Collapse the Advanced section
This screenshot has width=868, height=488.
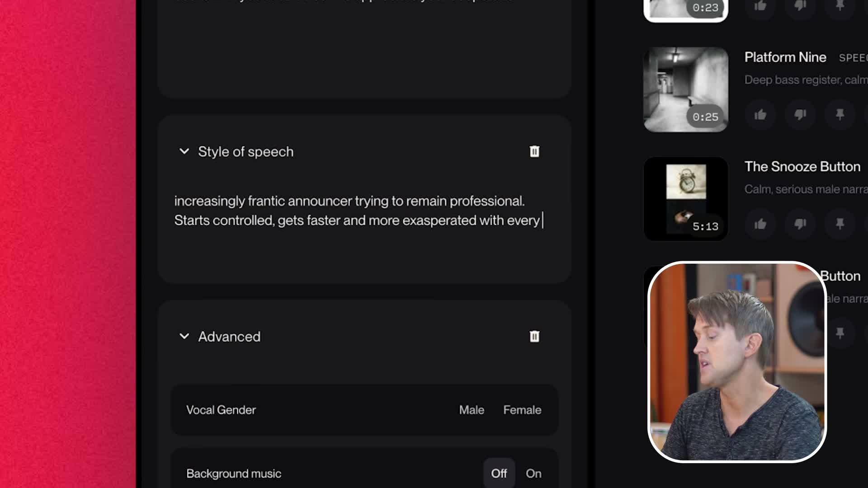(x=184, y=336)
